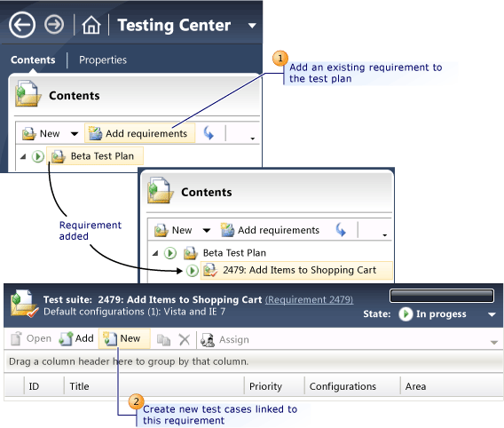The image size is (504, 428).
Task: Sort by the Area column header
Action: (452, 386)
